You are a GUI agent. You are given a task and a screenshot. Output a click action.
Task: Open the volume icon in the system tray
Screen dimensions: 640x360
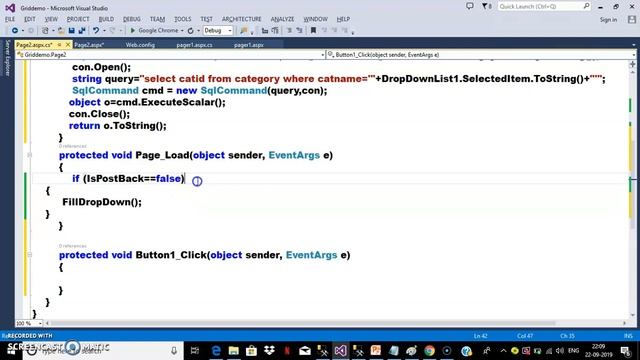pyautogui.click(x=560, y=351)
